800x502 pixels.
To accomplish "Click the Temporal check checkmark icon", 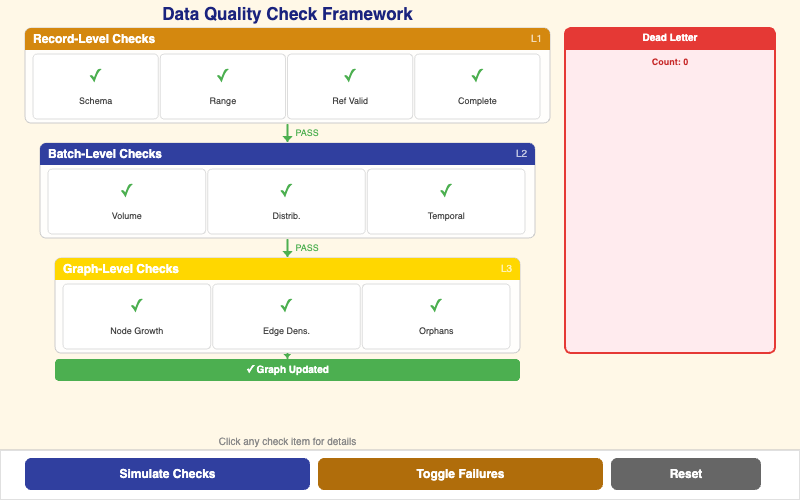I will 446,191.
